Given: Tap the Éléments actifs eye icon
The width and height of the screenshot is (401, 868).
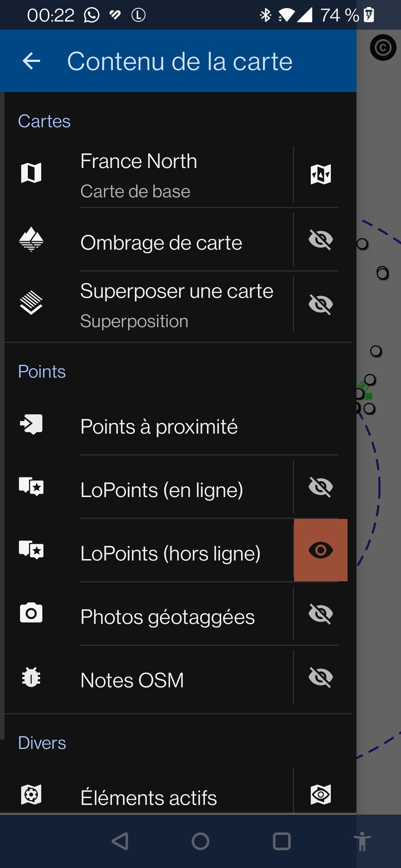Looking at the screenshot, I should 320,795.
